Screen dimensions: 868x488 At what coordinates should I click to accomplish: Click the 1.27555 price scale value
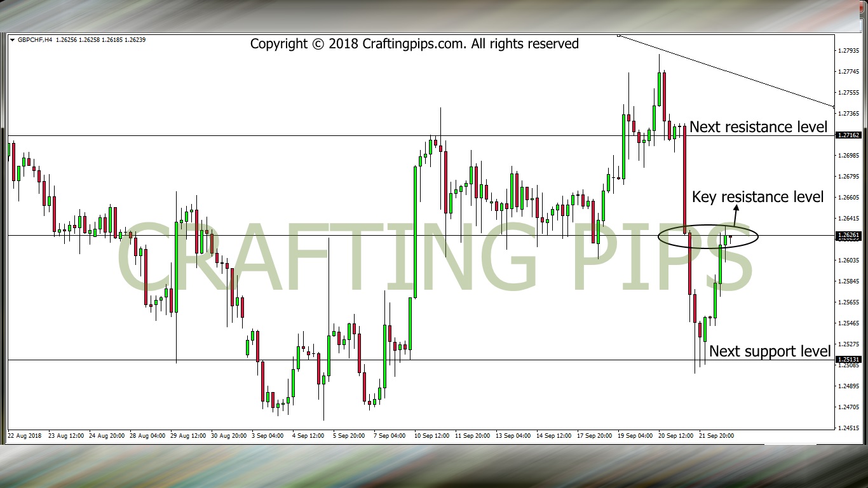[850, 92]
